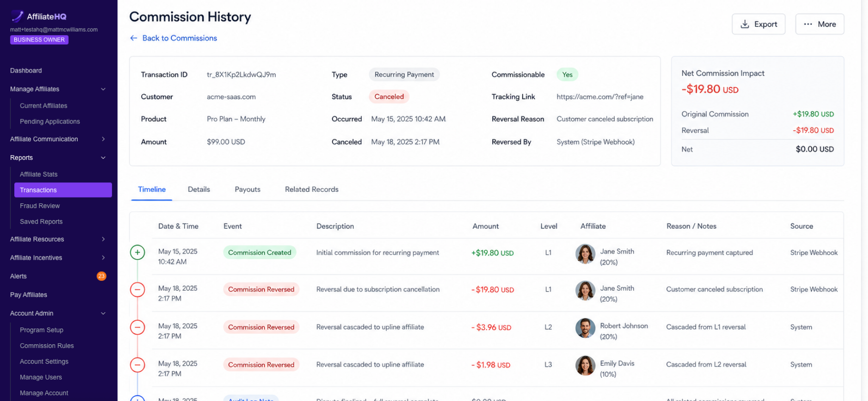Click the red minus marker for L3 reversal
The image size is (868, 401).
point(137,365)
